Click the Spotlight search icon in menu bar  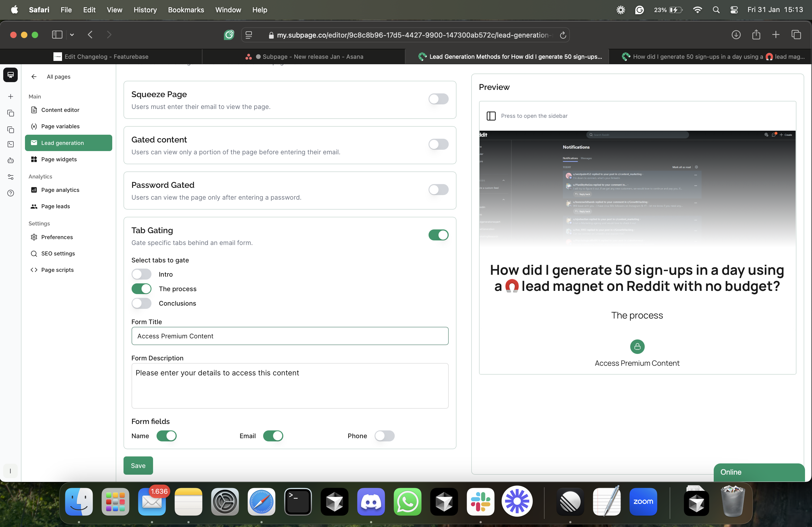click(x=716, y=10)
